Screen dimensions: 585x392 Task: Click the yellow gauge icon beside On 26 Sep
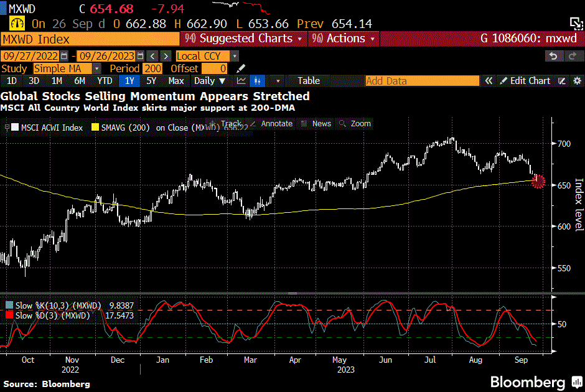(17, 24)
